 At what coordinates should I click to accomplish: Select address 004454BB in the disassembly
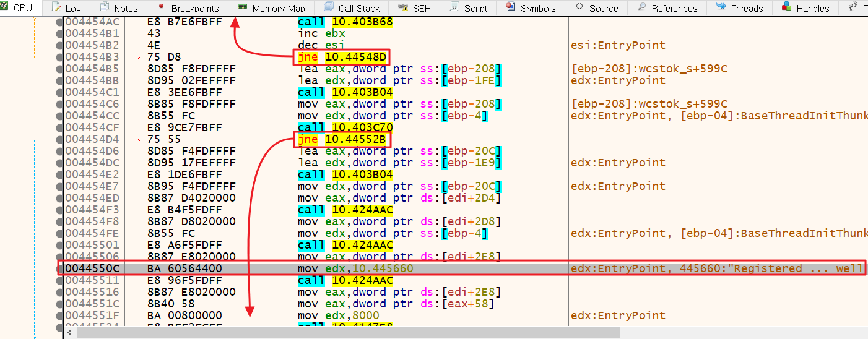pos(92,80)
